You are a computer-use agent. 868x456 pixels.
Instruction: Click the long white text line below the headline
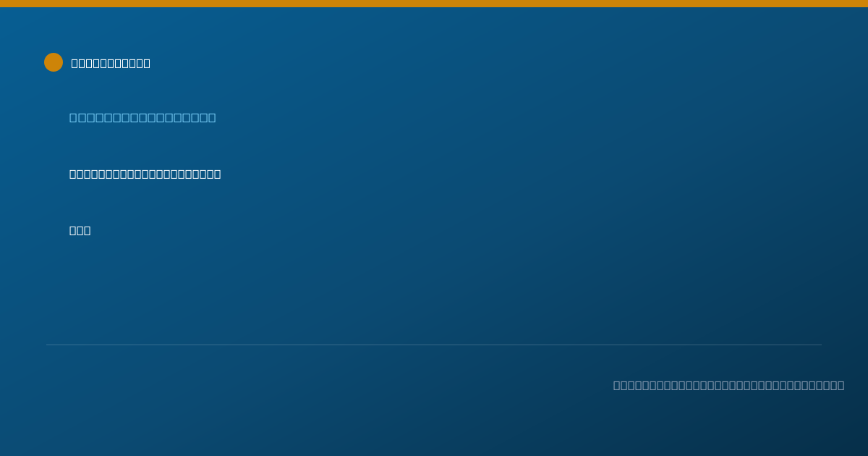[145, 174]
